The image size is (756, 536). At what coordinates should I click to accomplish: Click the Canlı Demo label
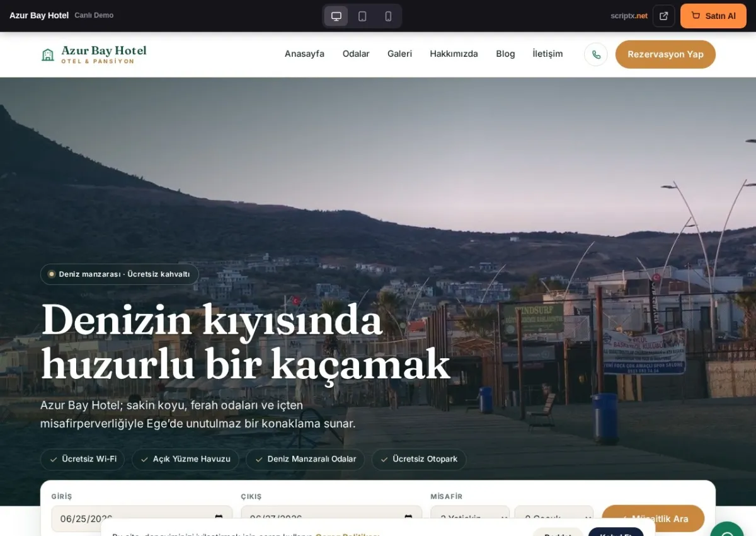tap(94, 16)
